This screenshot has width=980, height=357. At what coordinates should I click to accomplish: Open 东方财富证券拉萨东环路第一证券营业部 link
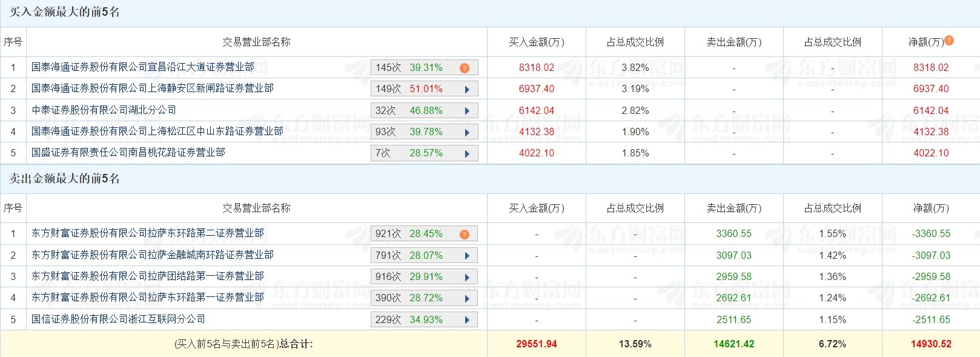148,298
